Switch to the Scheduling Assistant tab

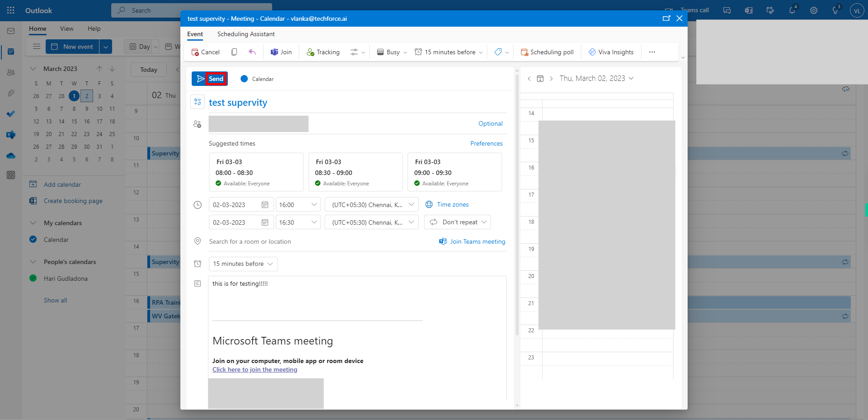click(x=246, y=34)
